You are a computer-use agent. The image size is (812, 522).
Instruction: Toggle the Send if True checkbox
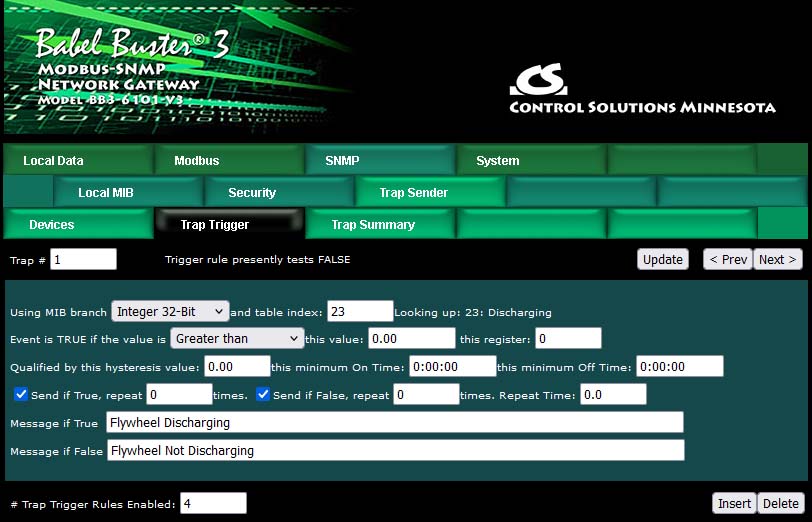click(x=21, y=395)
